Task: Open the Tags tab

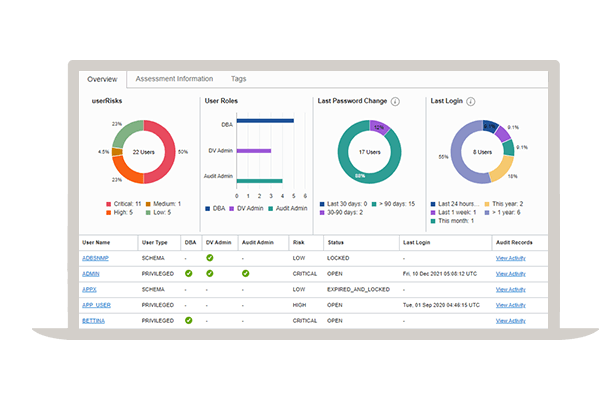Action: [239, 78]
